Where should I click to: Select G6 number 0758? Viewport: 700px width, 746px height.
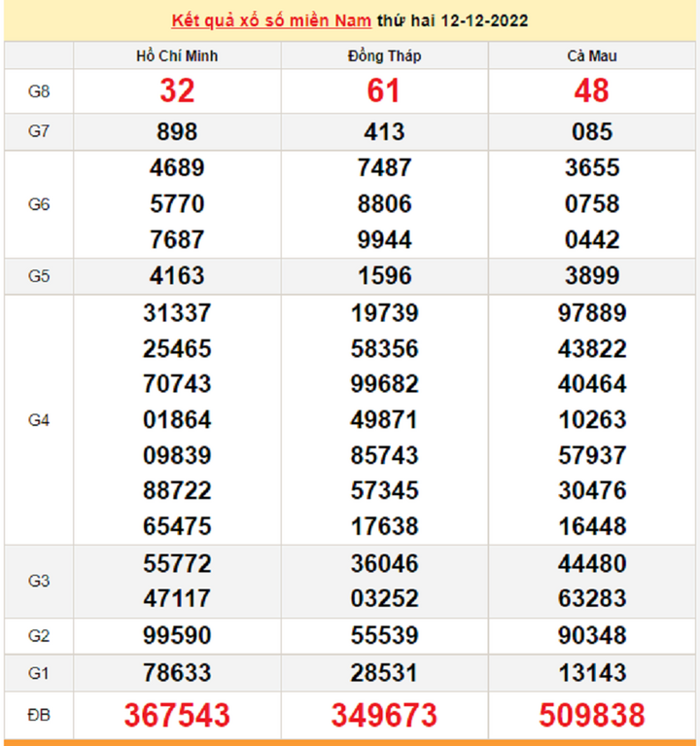tap(592, 204)
